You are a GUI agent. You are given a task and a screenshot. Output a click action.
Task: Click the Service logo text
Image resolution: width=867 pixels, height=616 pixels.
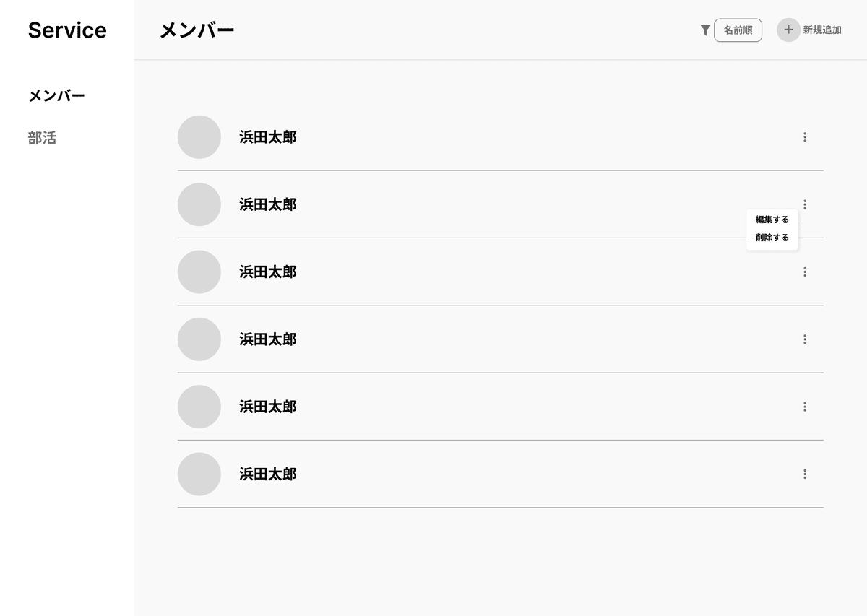pos(67,30)
